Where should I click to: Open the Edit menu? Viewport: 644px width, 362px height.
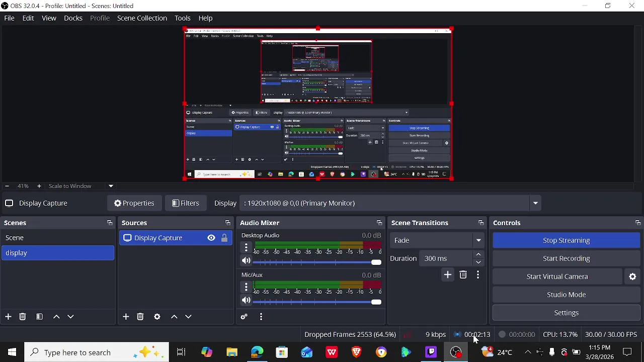(x=28, y=18)
